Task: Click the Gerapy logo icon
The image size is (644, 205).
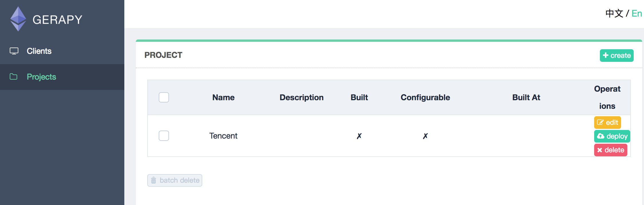Action: click(x=18, y=19)
